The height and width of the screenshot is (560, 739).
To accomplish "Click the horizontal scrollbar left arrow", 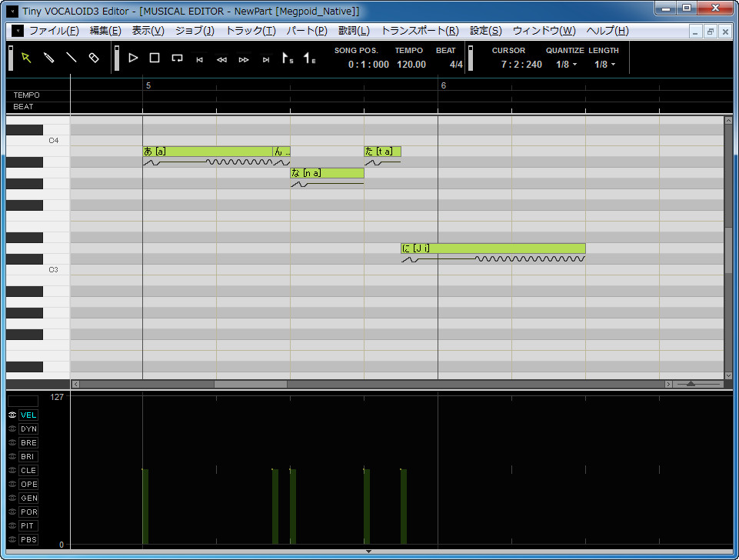I will (x=75, y=384).
